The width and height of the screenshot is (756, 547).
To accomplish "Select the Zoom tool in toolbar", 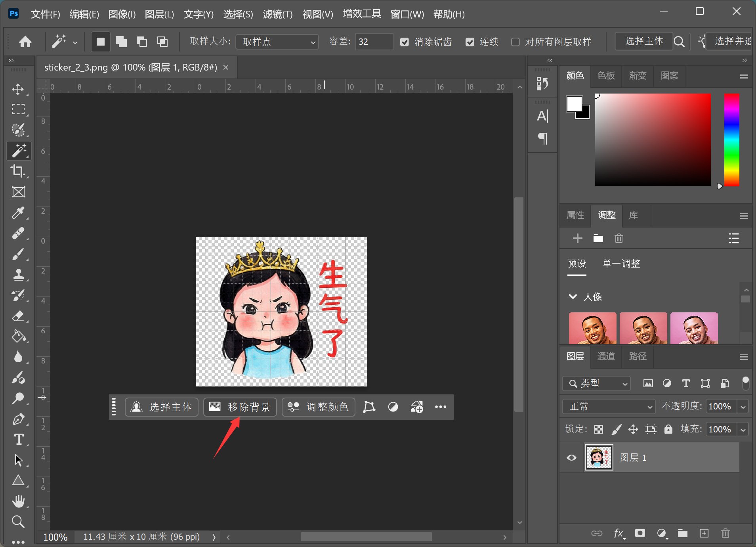I will [18, 522].
